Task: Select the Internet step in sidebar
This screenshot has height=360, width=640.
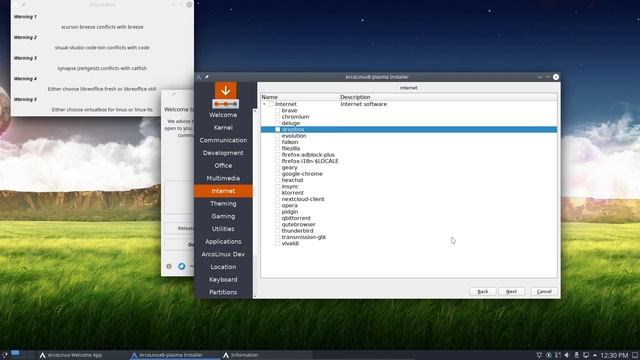Action: [223, 191]
